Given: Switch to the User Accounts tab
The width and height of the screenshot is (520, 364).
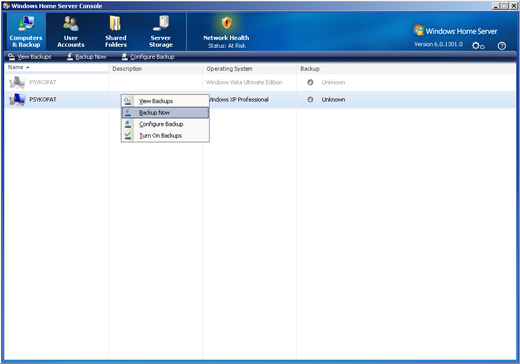Looking at the screenshot, I should click(x=71, y=32).
